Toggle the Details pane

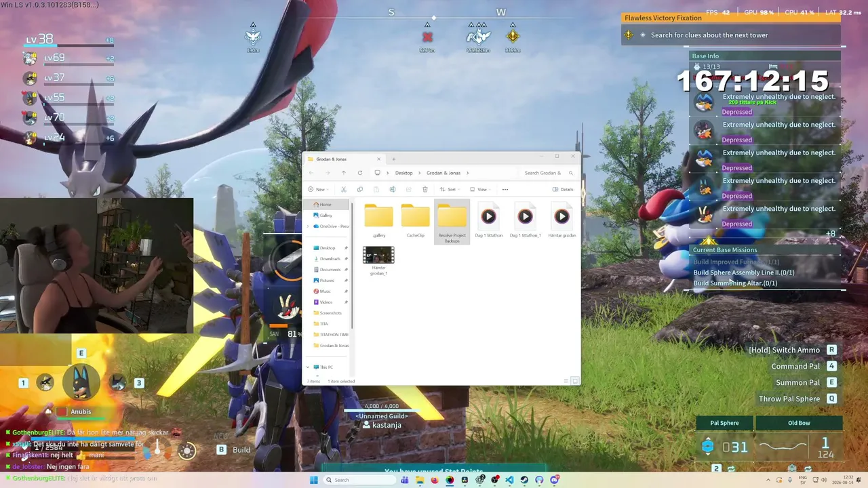tap(563, 190)
